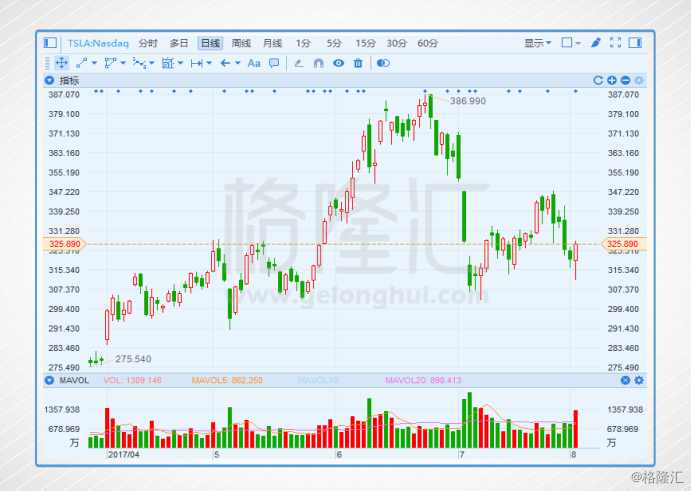The width and height of the screenshot is (691, 491).
Task: Toggle the left sidebar panel
Action: (x=51, y=43)
